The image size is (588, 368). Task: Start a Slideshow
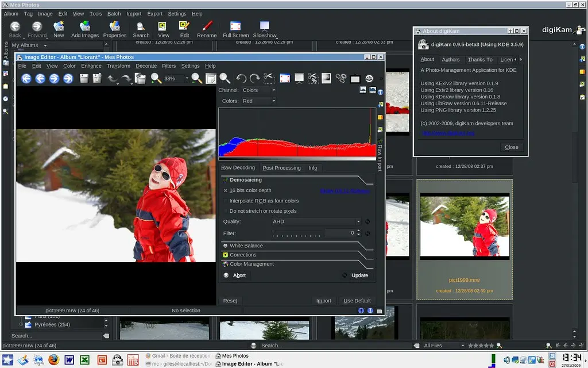[264, 27]
